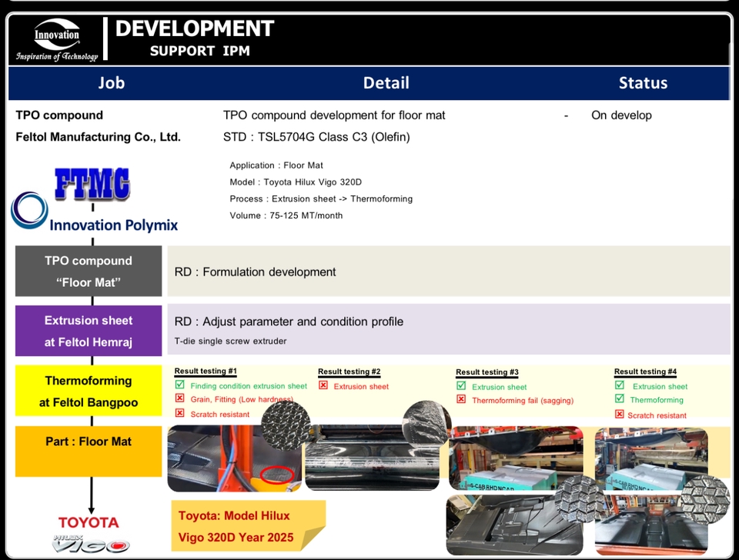739x560 pixels.
Task: Select the Detail column header
Action: [x=386, y=83]
